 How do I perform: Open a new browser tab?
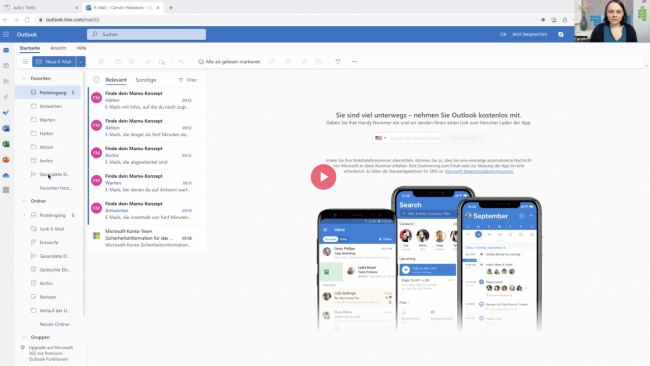(x=170, y=7)
